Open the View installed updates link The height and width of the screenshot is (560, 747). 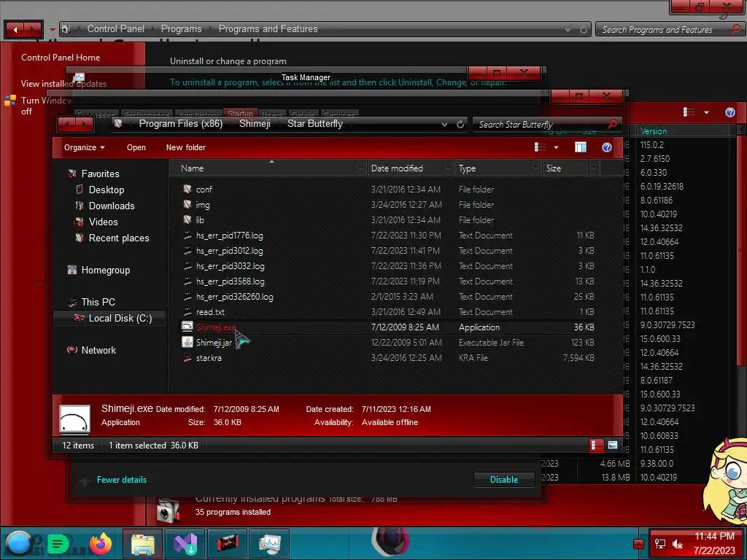[63, 84]
